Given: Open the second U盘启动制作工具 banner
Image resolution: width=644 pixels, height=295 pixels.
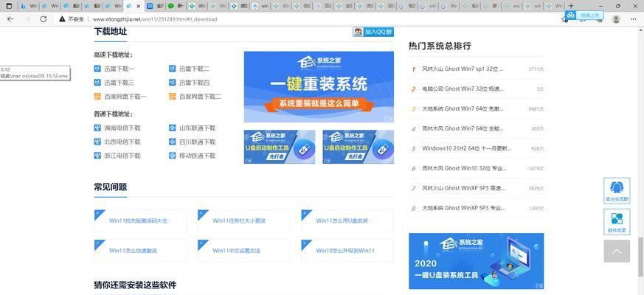Looking at the screenshot, I should point(358,147).
